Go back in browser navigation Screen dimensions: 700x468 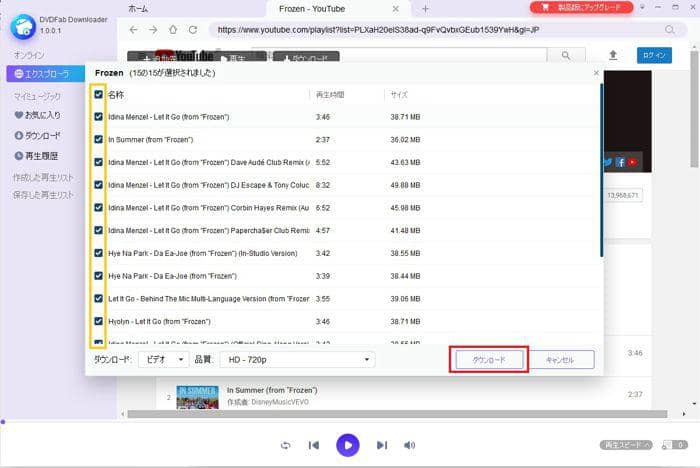tap(133, 30)
